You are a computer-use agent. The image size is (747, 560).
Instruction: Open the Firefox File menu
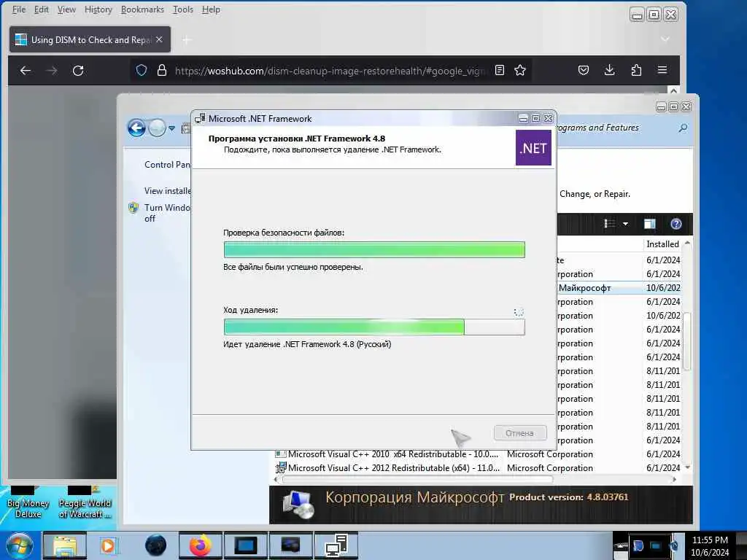(18, 9)
